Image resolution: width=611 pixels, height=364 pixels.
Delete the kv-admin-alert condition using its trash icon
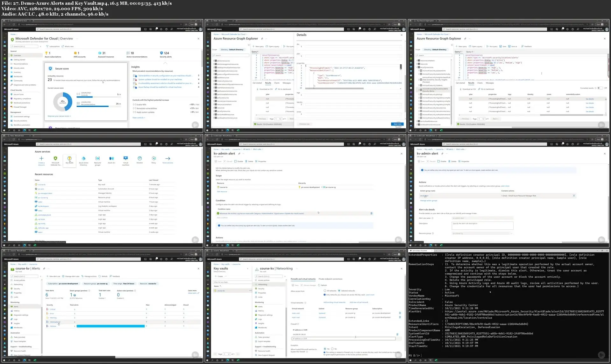point(371,213)
